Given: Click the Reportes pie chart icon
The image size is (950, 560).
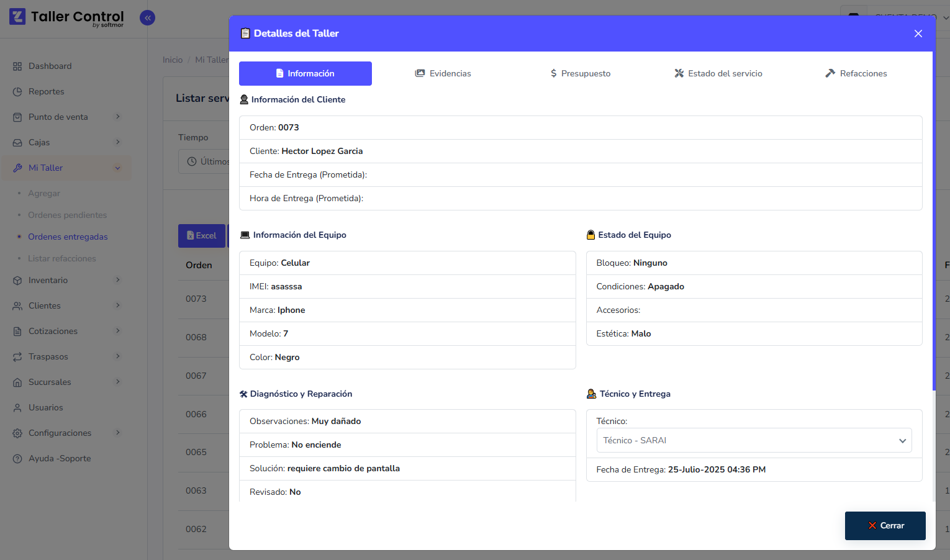Looking at the screenshot, I should 17,92.
